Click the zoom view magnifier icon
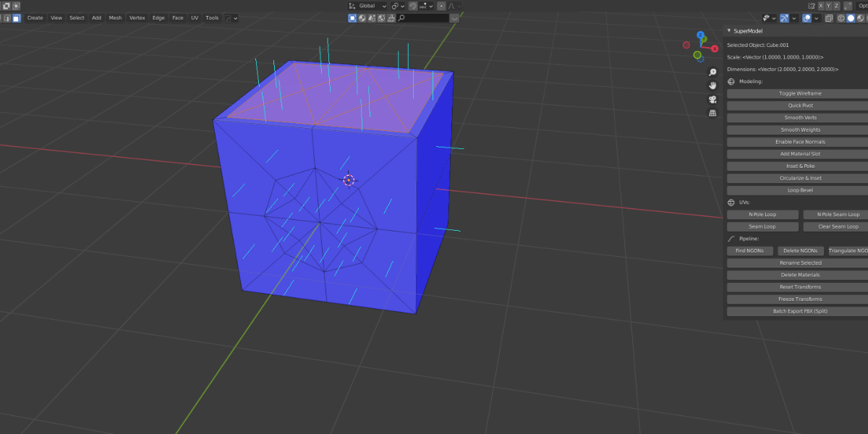Viewport: 868px width, 434px height. pyautogui.click(x=712, y=72)
